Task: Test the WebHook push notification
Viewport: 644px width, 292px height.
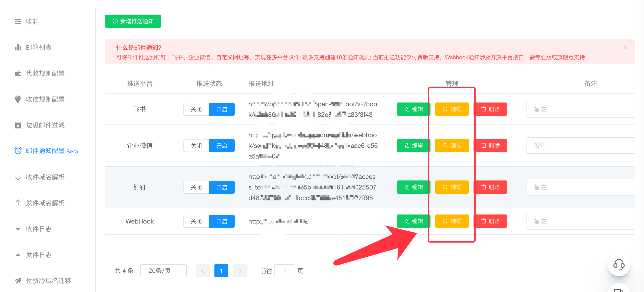Action: [x=452, y=221]
